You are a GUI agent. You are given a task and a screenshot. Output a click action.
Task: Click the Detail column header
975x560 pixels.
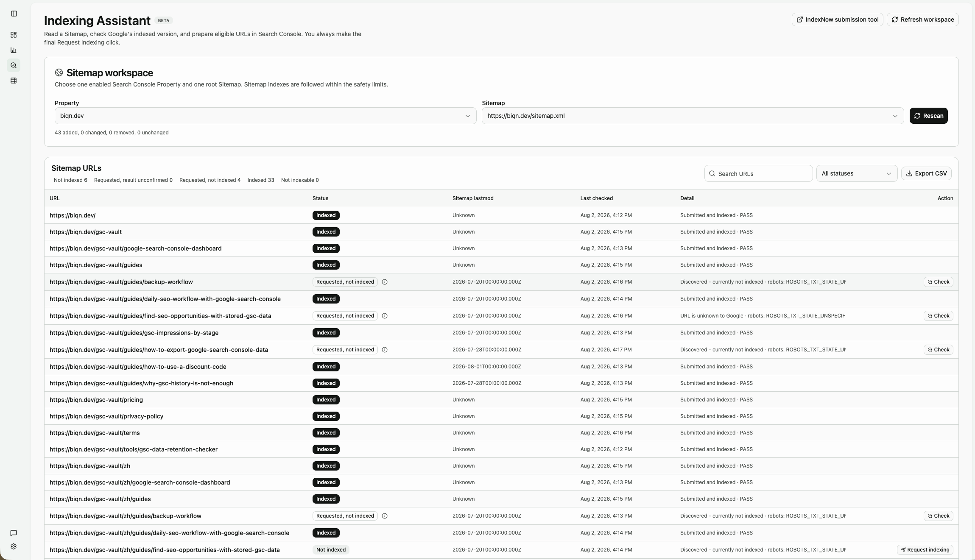coord(687,198)
